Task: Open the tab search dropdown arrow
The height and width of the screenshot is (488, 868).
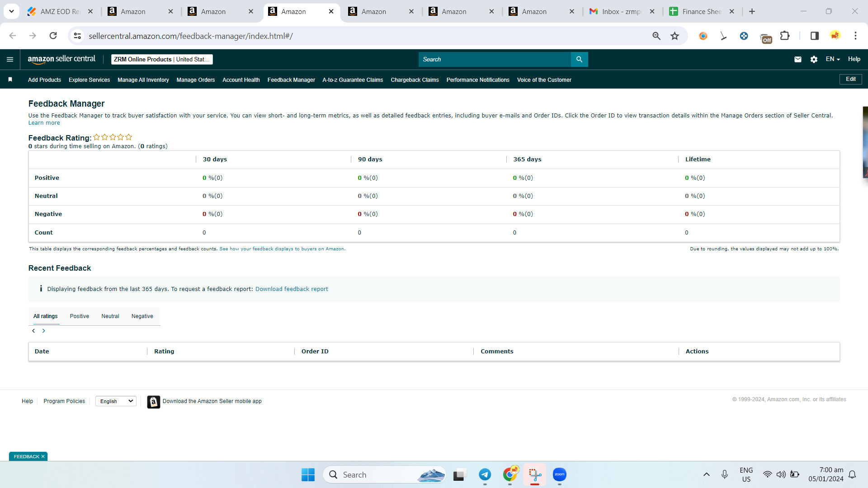Action: pos(11,11)
